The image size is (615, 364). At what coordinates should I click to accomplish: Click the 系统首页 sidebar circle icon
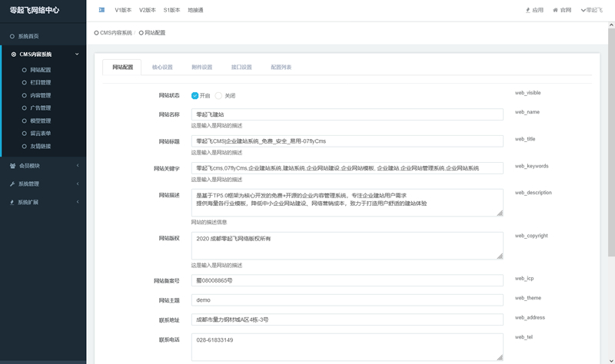[12, 36]
